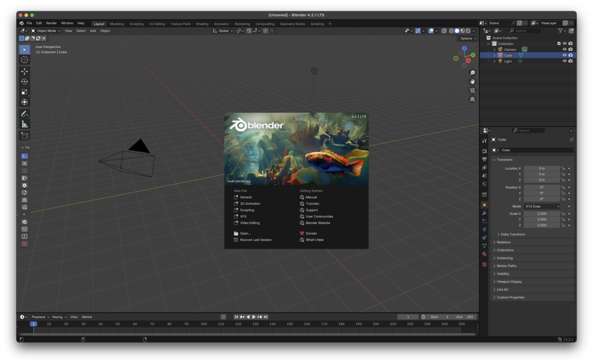Open the Physics properties tab
Screen dimensions: 593x364
[484, 230]
